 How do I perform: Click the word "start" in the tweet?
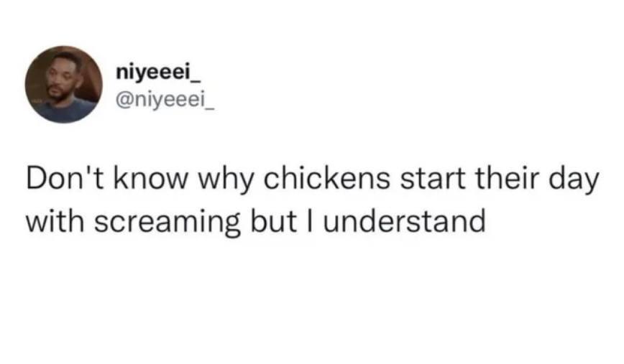tap(433, 179)
